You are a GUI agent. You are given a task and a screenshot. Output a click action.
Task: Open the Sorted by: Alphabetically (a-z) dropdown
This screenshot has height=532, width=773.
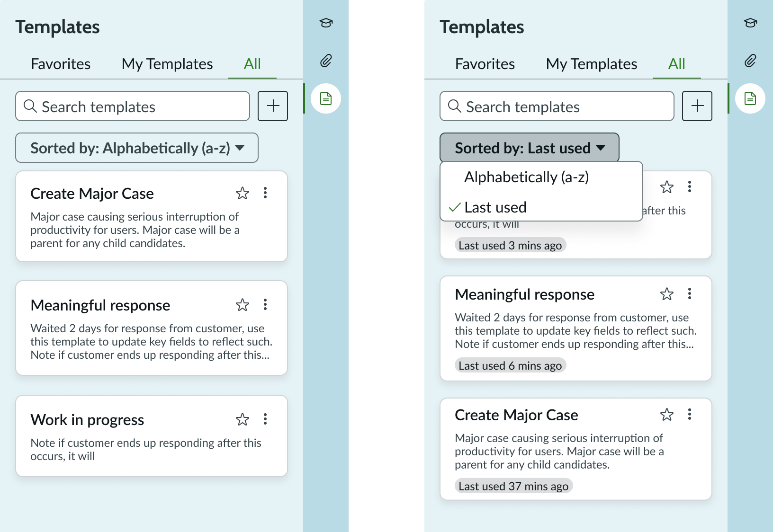[137, 148]
